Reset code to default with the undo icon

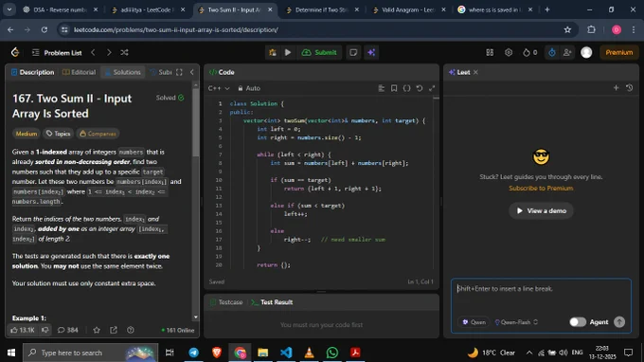coord(419,88)
